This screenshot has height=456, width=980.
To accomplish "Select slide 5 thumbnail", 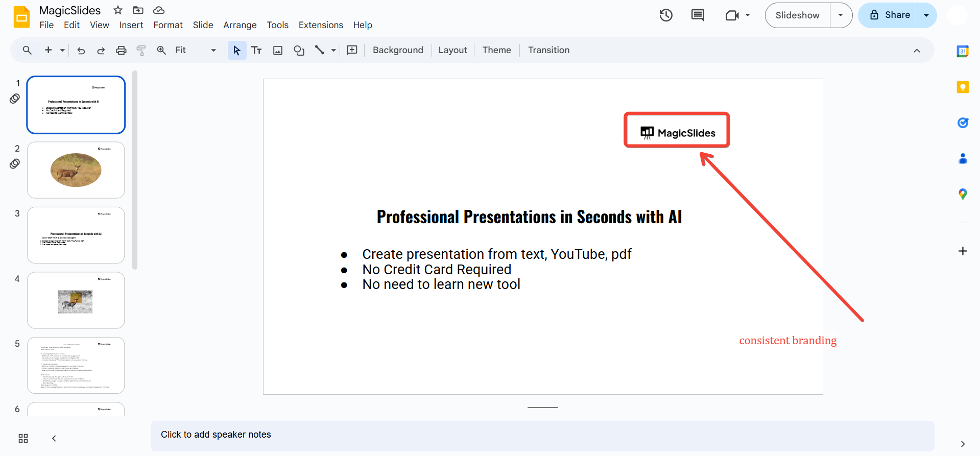I will [x=76, y=365].
